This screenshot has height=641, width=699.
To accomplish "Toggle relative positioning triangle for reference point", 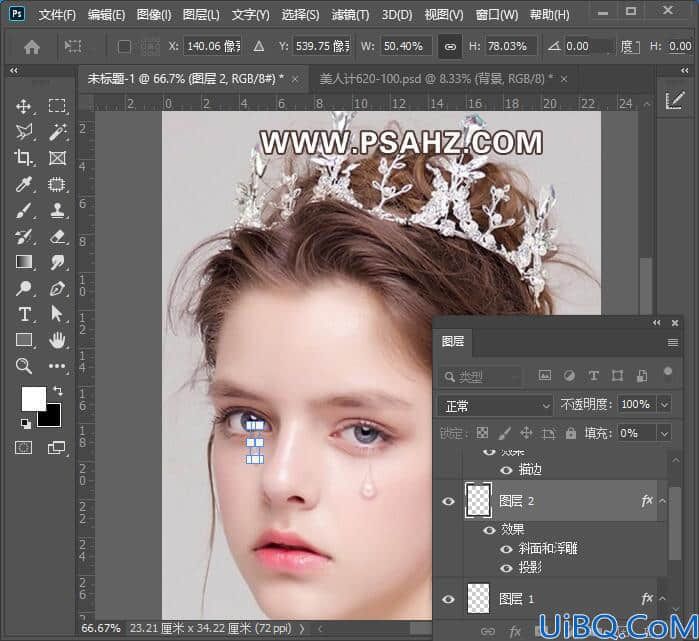I will 259,46.
